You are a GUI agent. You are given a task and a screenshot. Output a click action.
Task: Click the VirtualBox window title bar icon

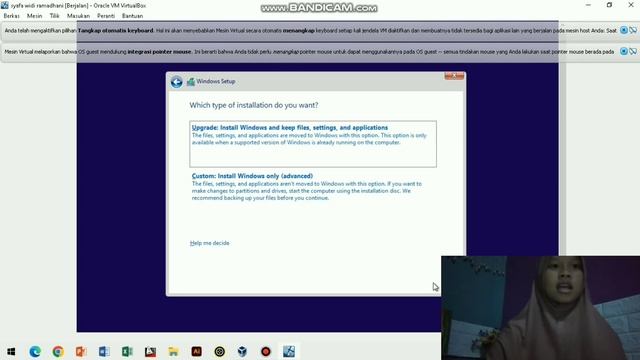tap(5, 5)
